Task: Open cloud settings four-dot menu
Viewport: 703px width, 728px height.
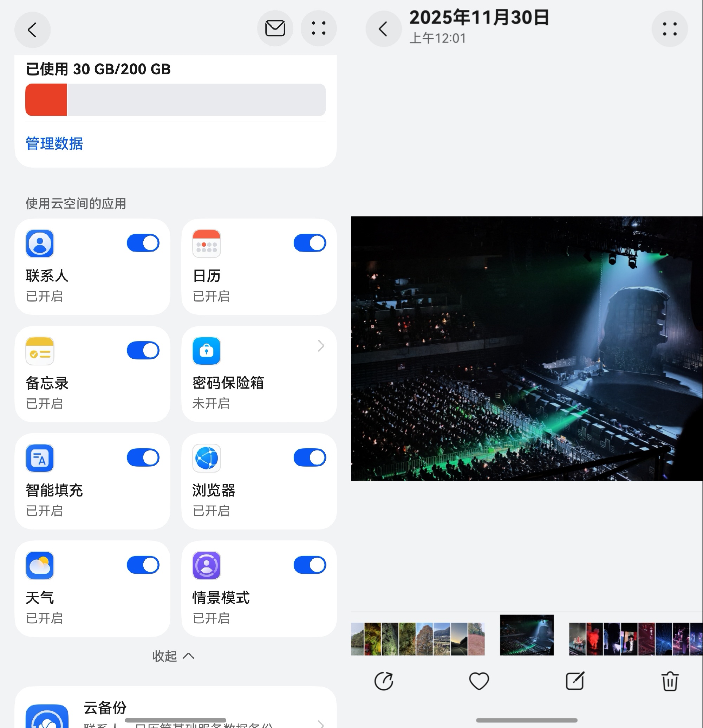Action: (318, 28)
